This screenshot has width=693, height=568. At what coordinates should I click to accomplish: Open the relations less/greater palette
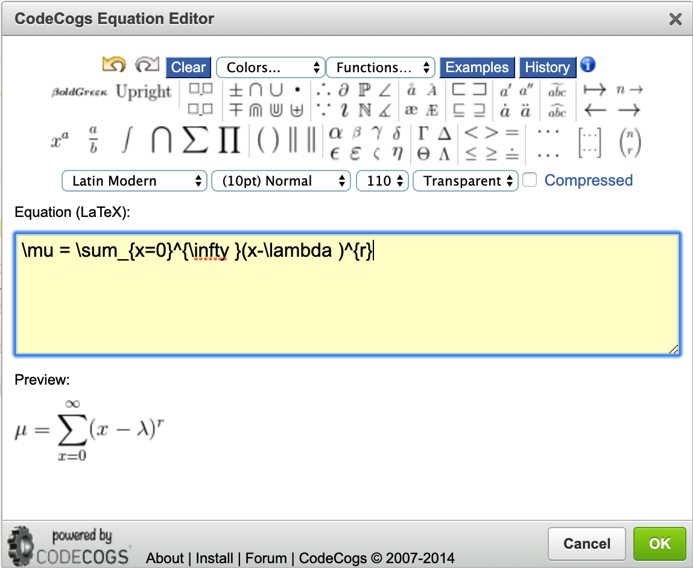pyautogui.click(x=491, y=142)
